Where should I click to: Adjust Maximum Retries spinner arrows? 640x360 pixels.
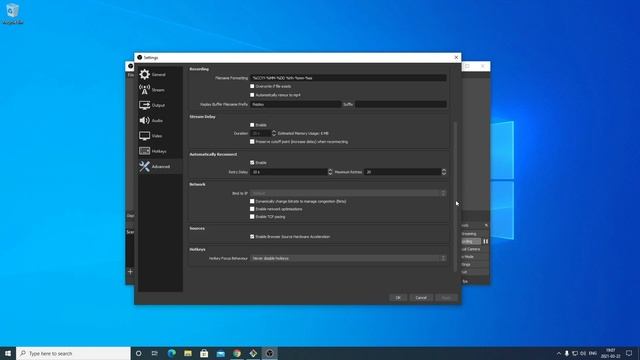(444, 172)
